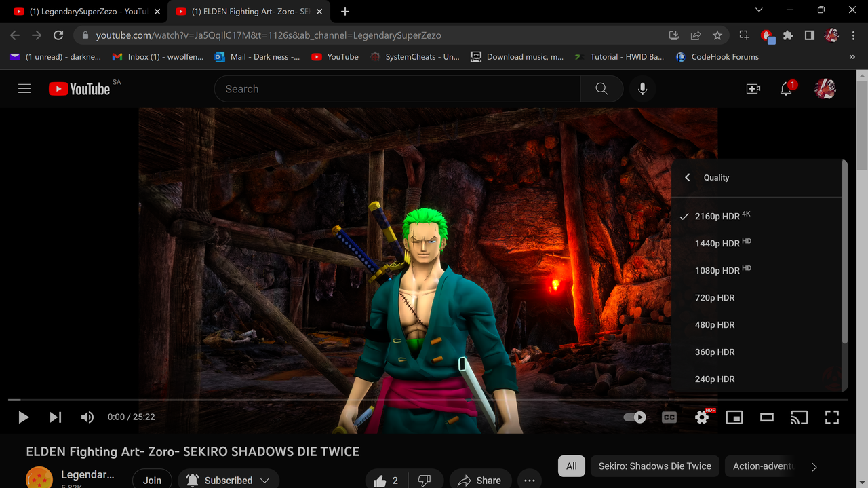The image size is (868, 488).
Task: Cast video to a TV
Action: [x=800, y=417]
